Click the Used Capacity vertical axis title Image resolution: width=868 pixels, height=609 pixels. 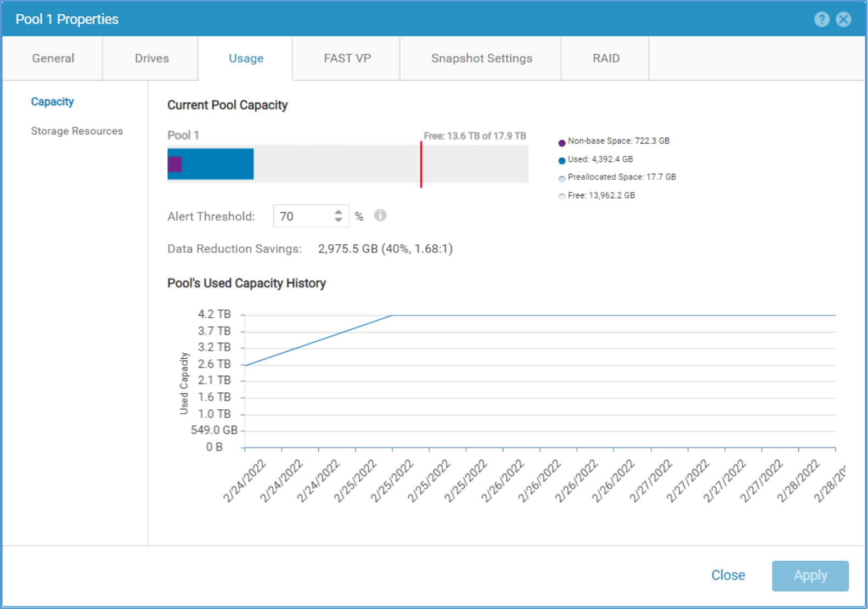[x=184, y=383]
